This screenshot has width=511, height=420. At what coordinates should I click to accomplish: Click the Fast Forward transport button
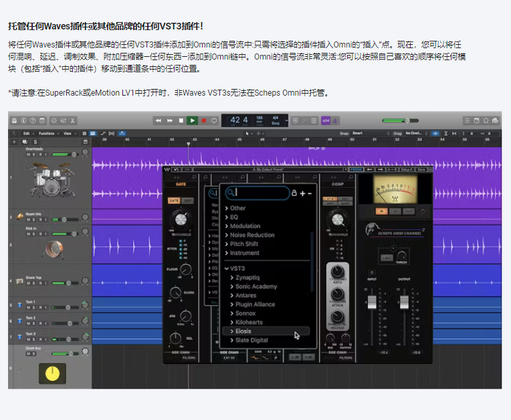pos(169,120)
